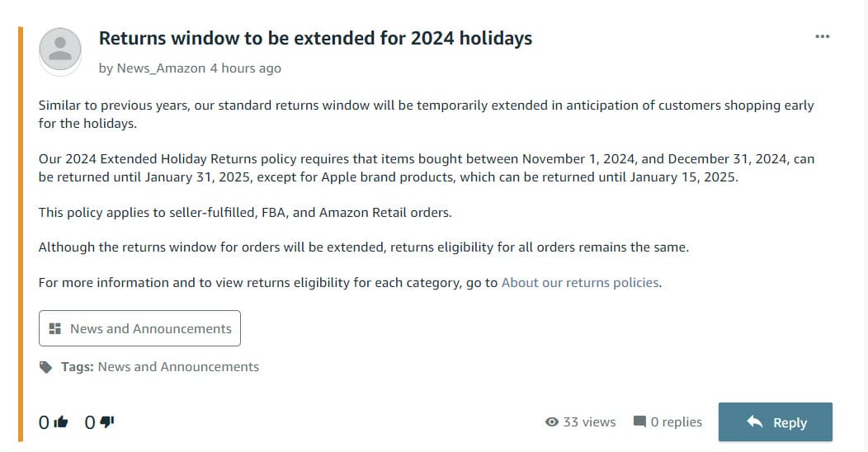Click the 4 hours ago timestamp
The image size is (868, 452).
pos(245,68)
